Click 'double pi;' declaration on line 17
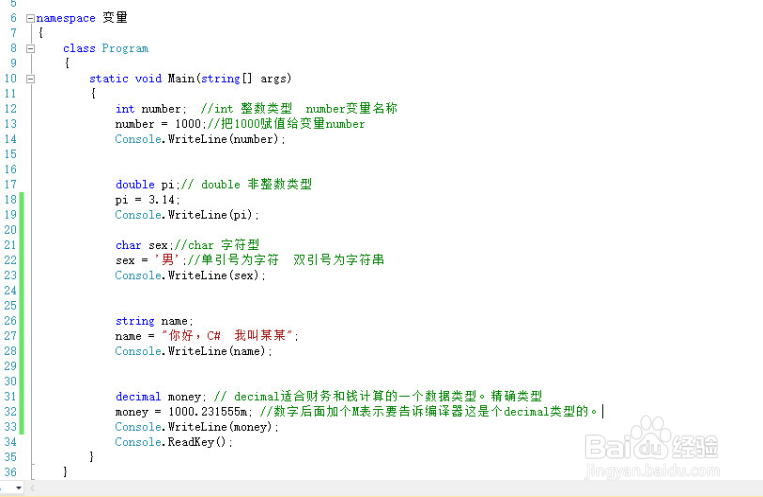The height and width of the screenshot is (497, 763). (x=147, y=184)
